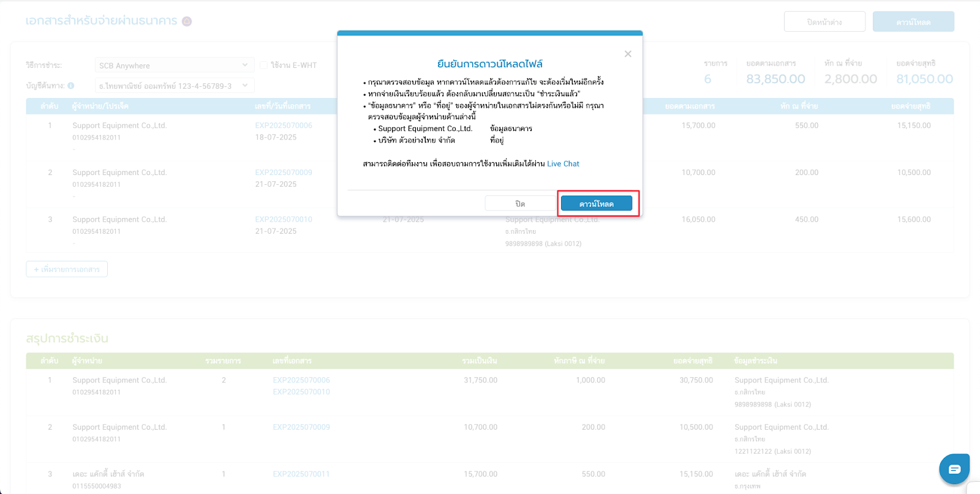Close the download confirmation dialog with X

[628, 54]
